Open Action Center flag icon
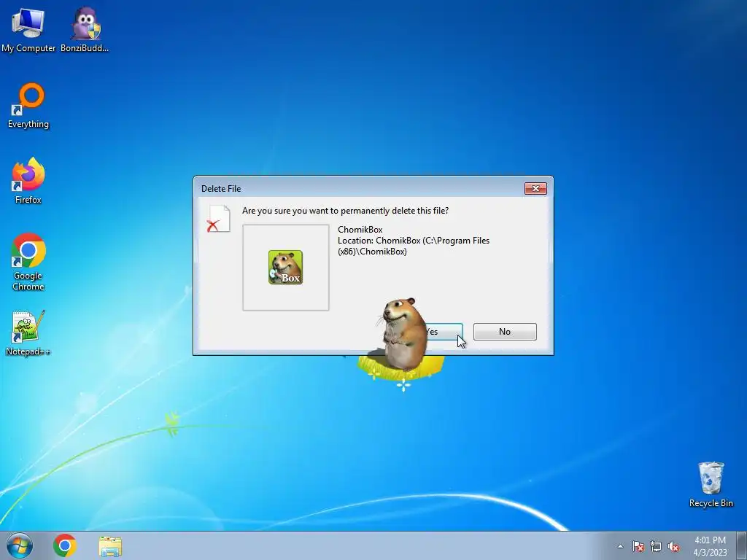Viewport: 747px width, 560px height. 638,546
